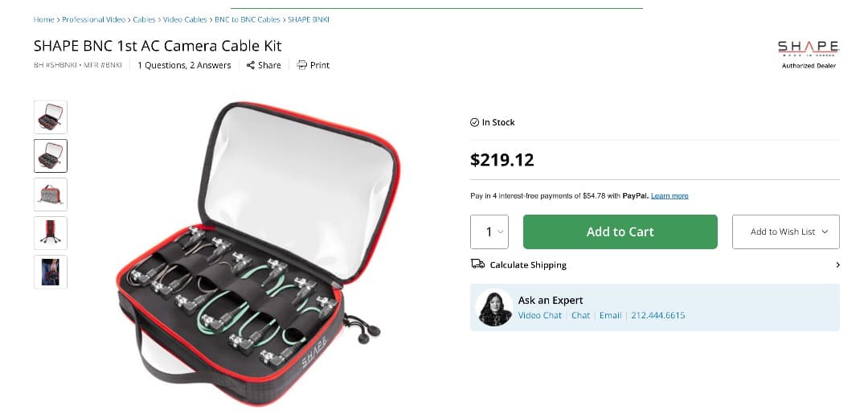Navigate to BNC to BNC Cables breadcrumb

pos(248,19)
